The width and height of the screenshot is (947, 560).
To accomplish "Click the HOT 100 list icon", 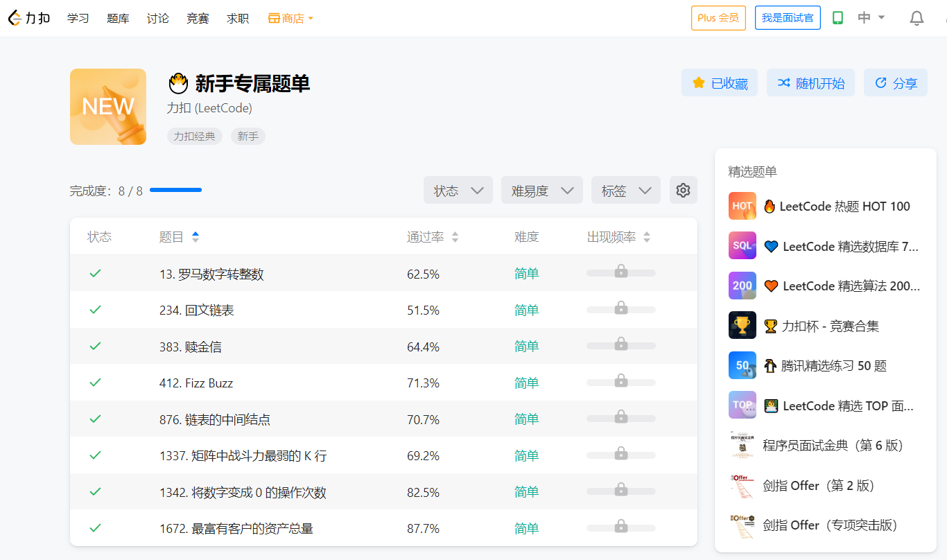I will click(742, 206).
